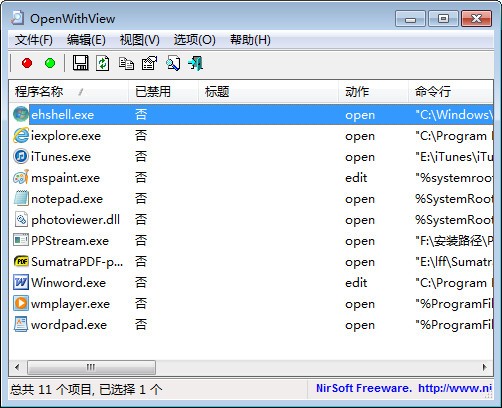Open the 编辑(E) menu
This screenshot has height=408, width=502.
86,40
